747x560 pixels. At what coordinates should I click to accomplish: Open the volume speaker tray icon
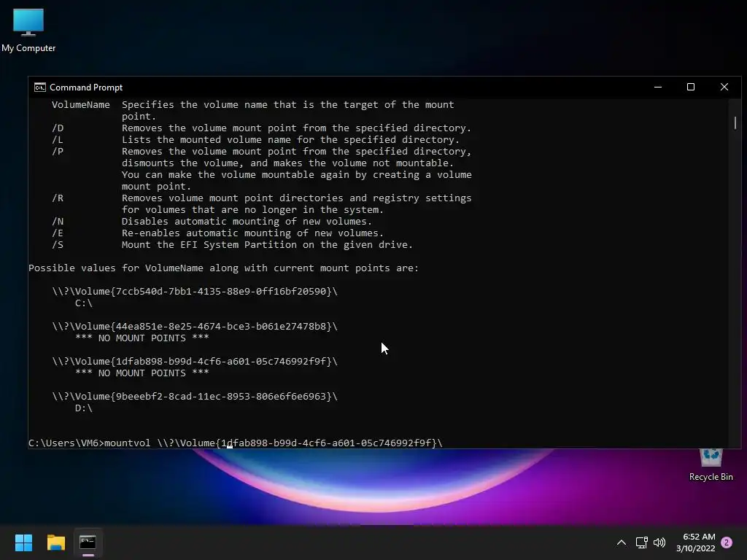pyautogui.click(x=659, y=542)
